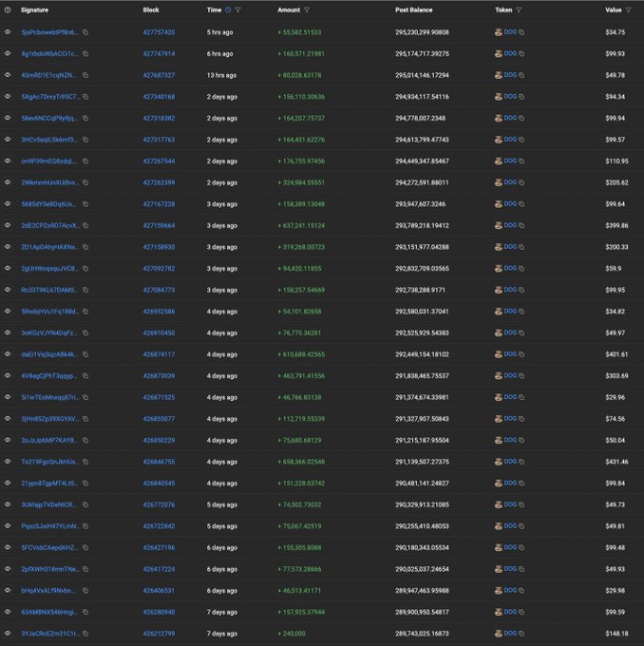The width and height of the screenshot is (644, 646).
Task: Click DOG token logo in $74.56 row
Action: tap(498, 419)
